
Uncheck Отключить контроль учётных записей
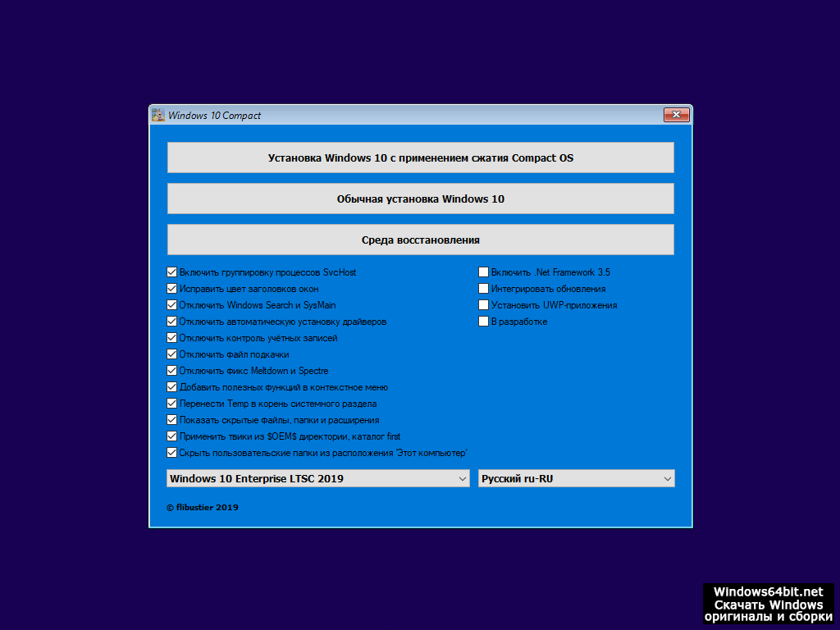coord(172,338)
